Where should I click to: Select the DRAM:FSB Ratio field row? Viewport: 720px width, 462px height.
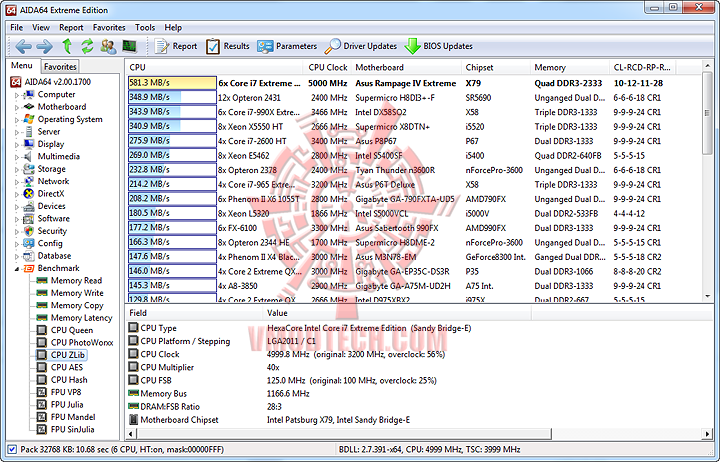328,407
